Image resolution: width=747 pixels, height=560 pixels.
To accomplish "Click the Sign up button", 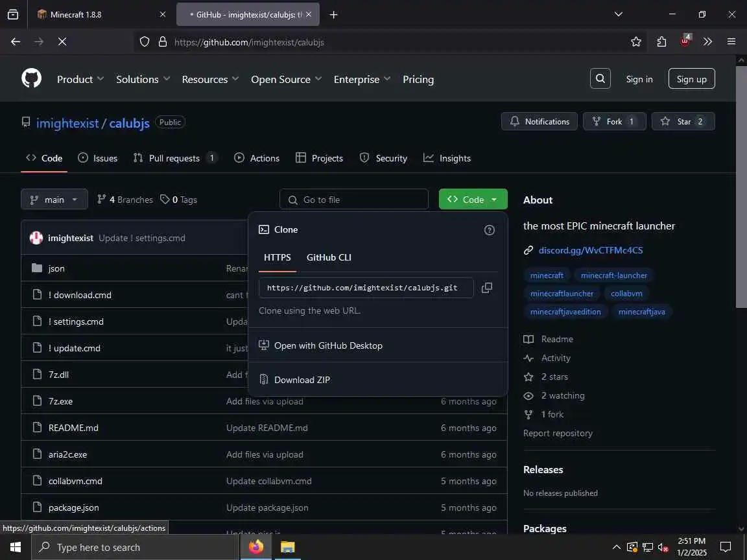I will [691, 79].
